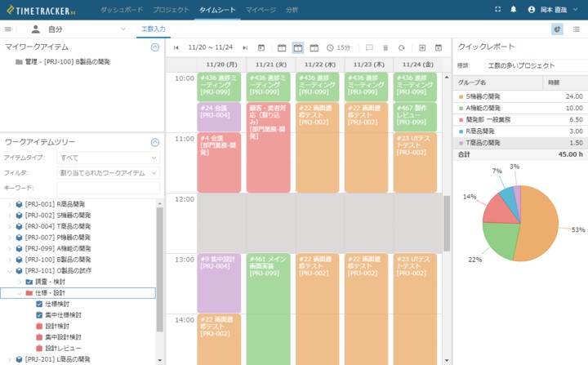
Task: Click the 15分 time interval button
Action: click(339, 47)
